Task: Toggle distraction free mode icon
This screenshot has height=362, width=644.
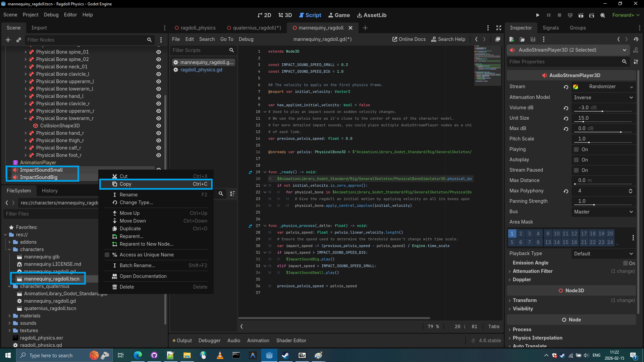Action: coord(499,28)
